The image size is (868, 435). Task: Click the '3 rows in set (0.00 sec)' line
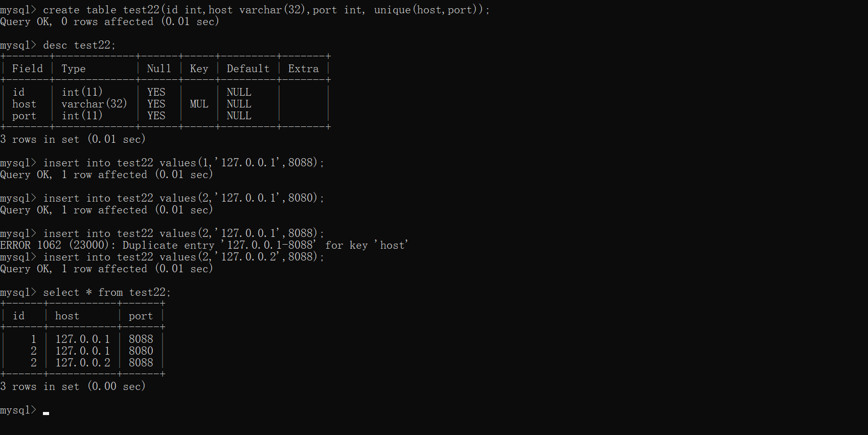[x=73, y=386]
